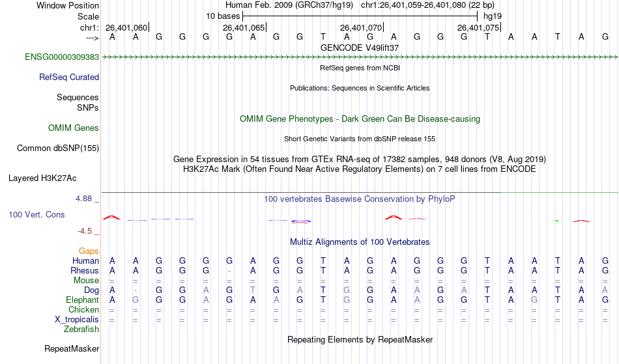Click Short Genetic Variants from dbSNP title
Viewport: 619px width, 364px height.
tap(360, 139)
